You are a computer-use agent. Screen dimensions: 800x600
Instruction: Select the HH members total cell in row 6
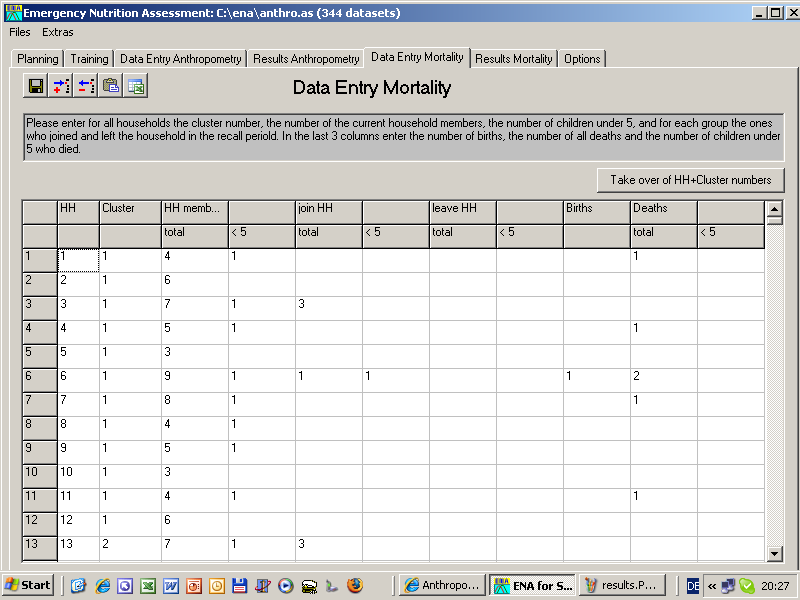click(x=194, y=376)
